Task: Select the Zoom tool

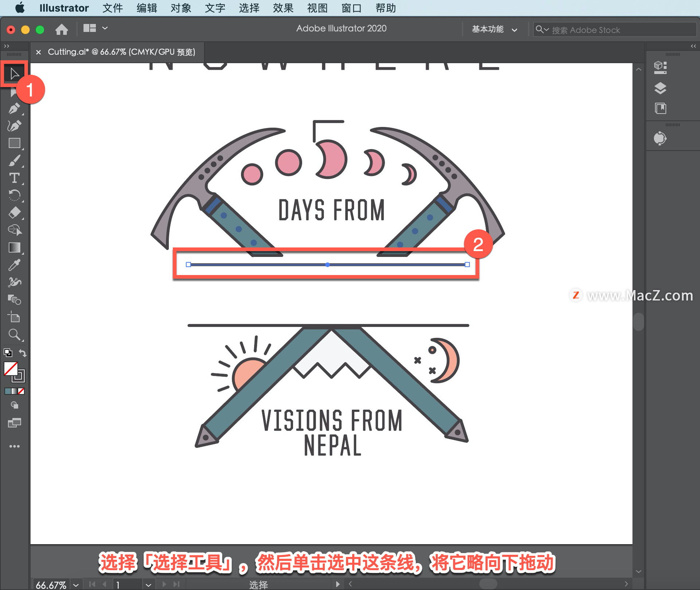Action: click(14, 335)
